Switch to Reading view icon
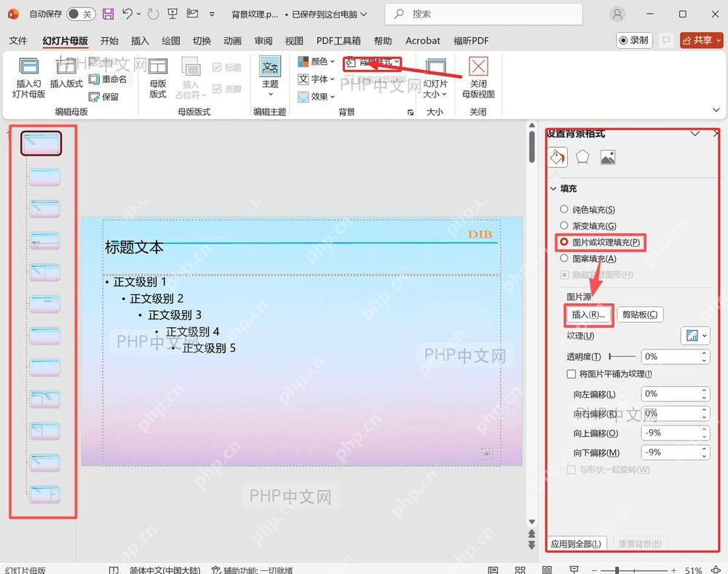728x574 pixels. point(547,570)
